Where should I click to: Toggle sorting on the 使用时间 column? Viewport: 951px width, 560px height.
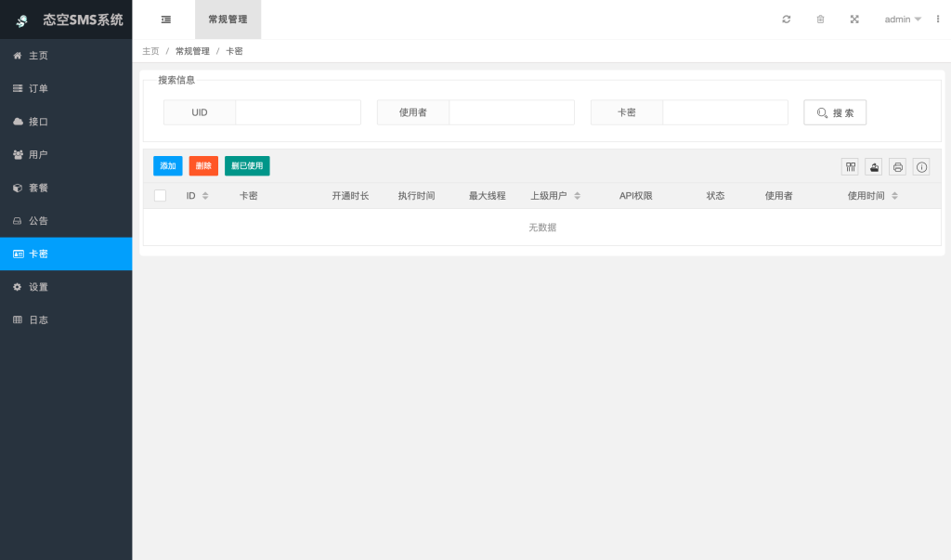point(894,195)
